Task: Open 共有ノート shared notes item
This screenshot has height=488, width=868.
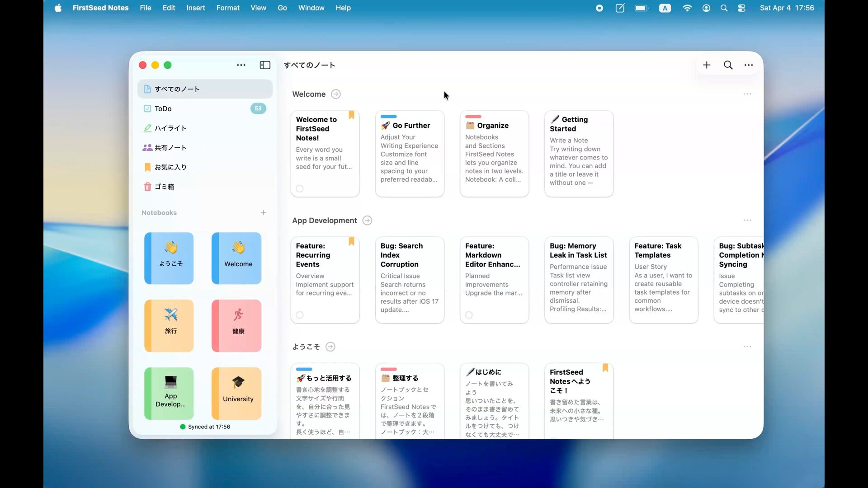Action: click(170, 148)
